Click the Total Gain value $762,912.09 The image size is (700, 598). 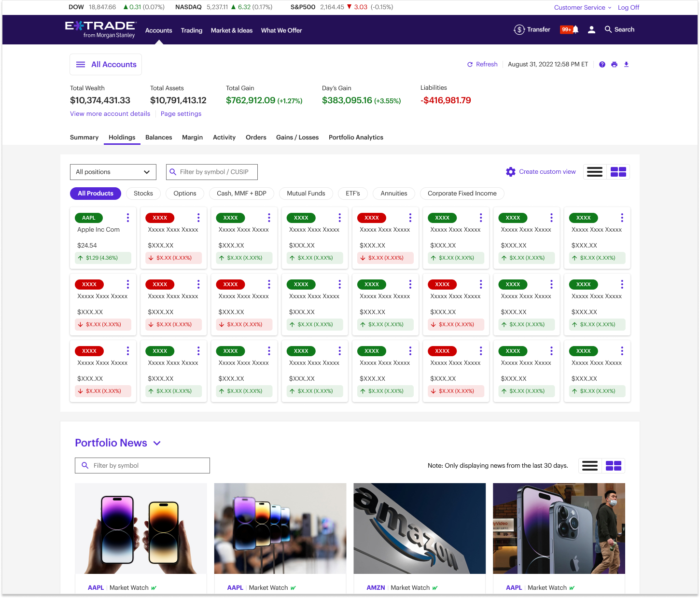[x=251, y=100]
